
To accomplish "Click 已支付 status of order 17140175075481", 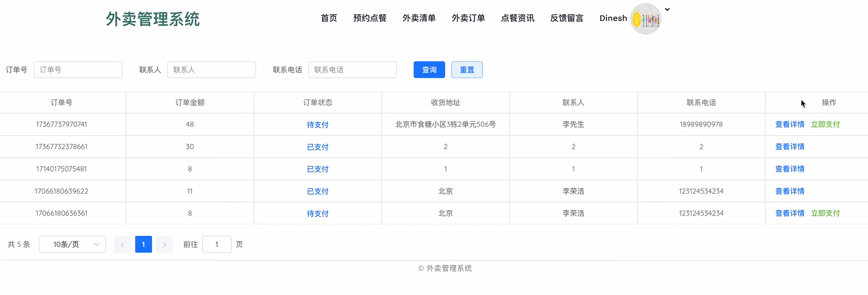I will click(318, 169).
